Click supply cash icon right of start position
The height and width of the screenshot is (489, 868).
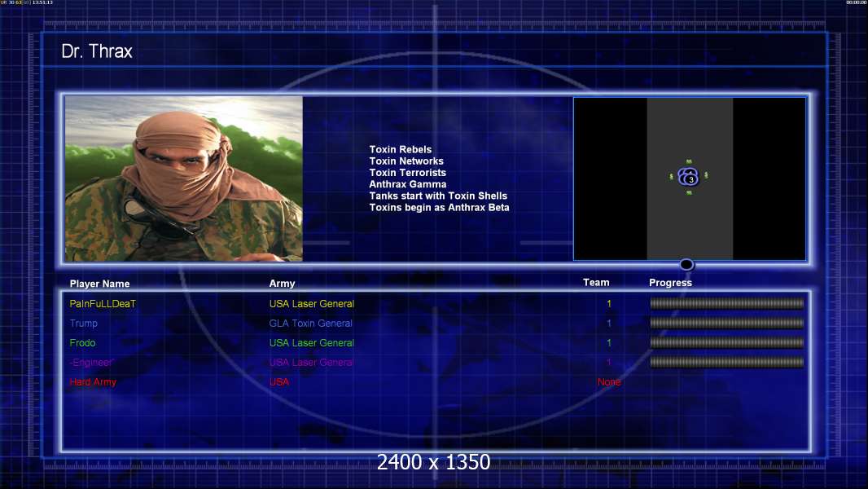coord(706,175)
